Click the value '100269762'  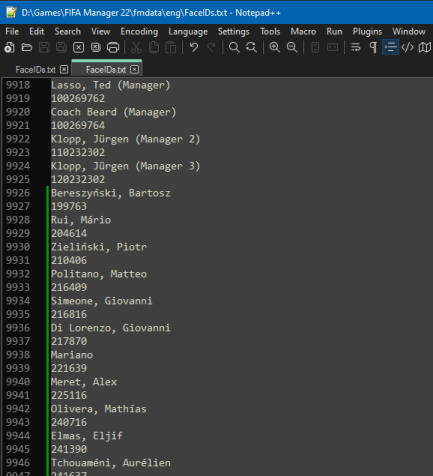[x=78, y=98]
